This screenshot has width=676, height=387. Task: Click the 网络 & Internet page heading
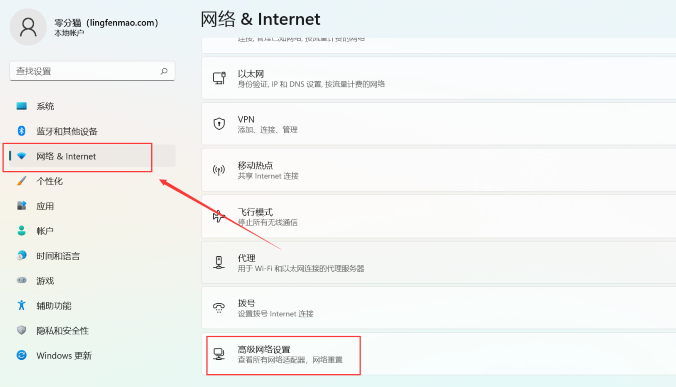point(260,19)
